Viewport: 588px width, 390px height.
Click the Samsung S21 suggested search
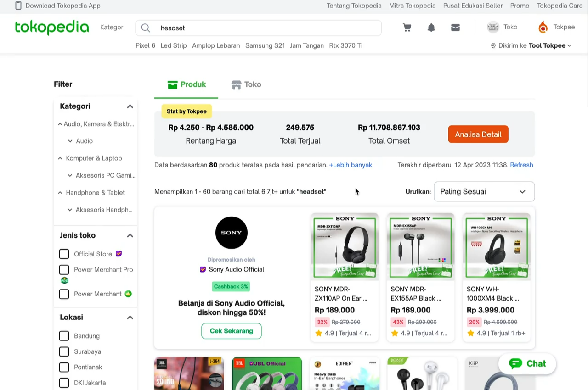click(265, 45)
